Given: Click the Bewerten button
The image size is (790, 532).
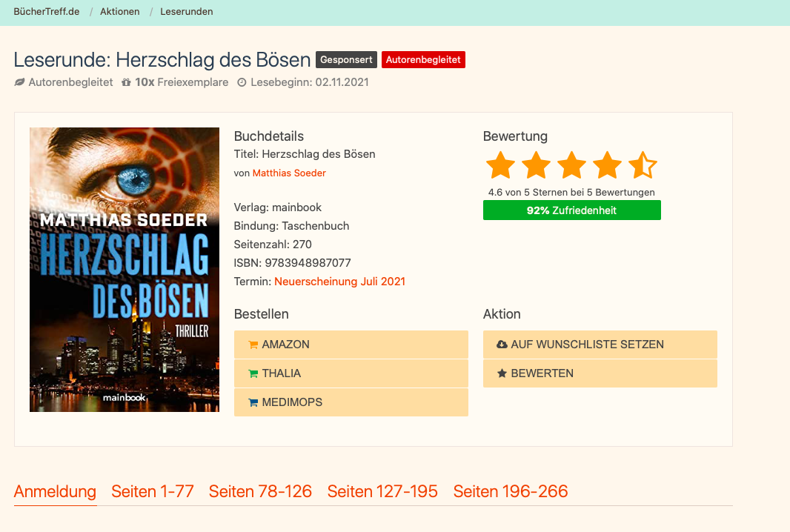Looking at the screenshot, I should point(600,373).
